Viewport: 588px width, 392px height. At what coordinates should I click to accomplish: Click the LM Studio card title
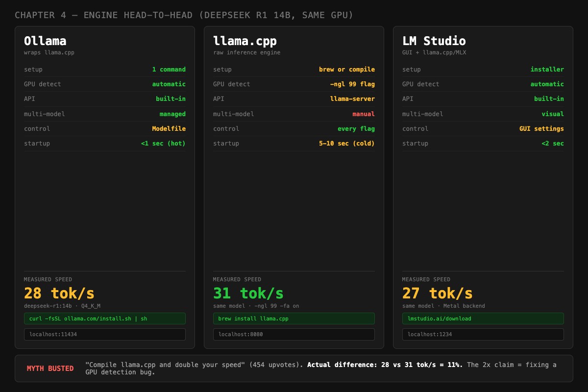click(x=434, y=41)
